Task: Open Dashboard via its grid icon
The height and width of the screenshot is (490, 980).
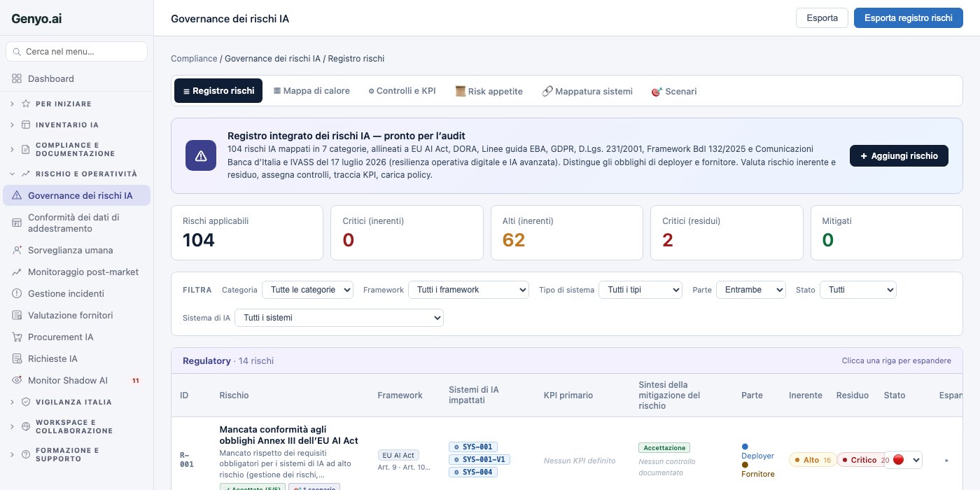Action: (x=17, y=79)
